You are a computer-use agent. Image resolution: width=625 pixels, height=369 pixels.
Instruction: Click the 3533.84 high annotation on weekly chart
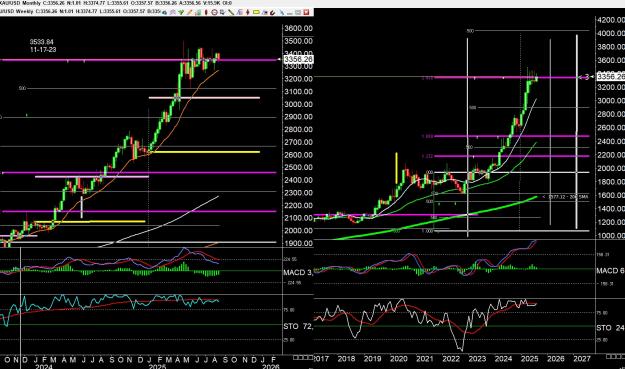41,42
